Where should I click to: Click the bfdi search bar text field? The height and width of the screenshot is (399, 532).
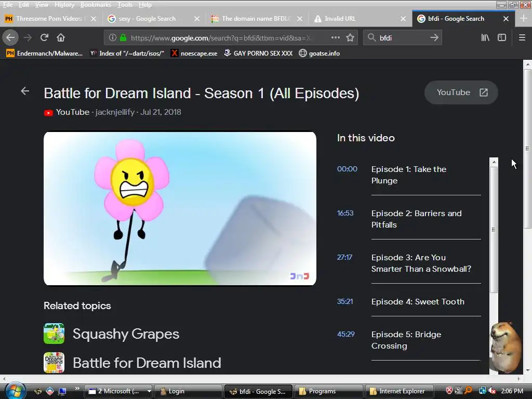403,37
